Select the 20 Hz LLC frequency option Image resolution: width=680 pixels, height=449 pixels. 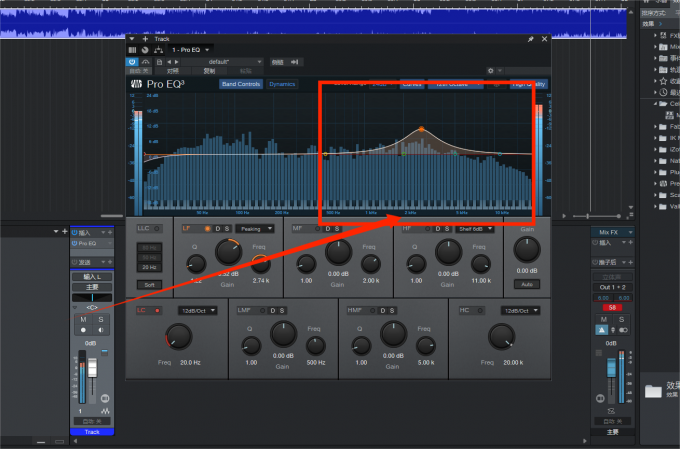click(149, 267)
